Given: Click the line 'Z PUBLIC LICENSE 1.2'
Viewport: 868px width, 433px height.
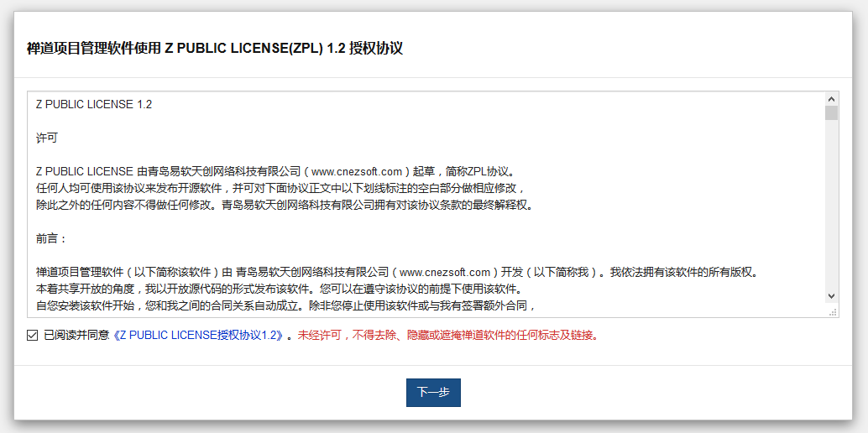Looking at the screenshot, I should (x=94, y=105).
